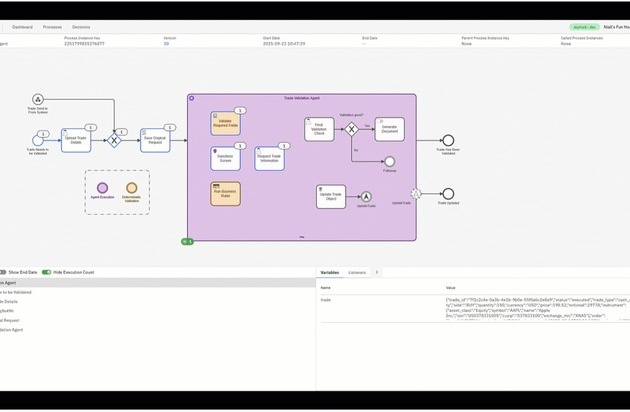
Task: Open the Processes page from top navigation
Action: coord(52,27)
